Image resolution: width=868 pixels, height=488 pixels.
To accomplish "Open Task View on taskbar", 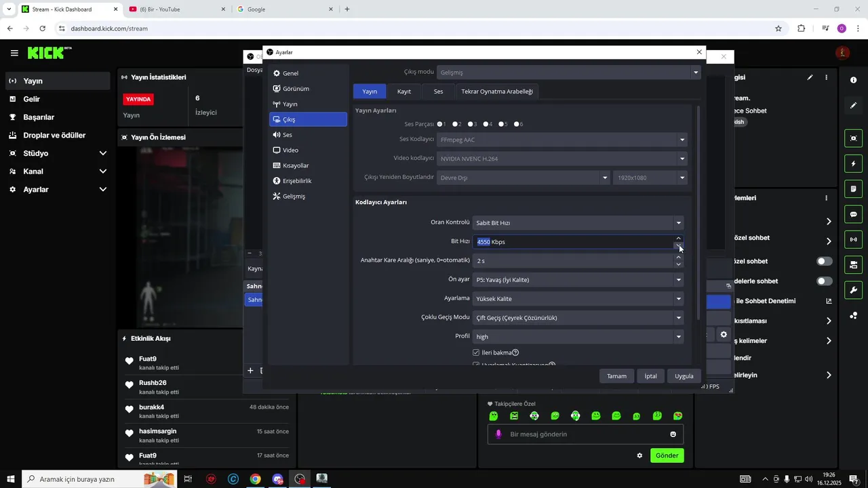I will 188,479.
